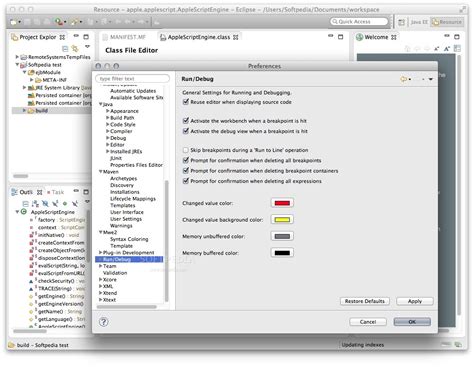Toggle Activate the workbench when breakpoint is hit
This screenshot has height=369, width=474.
pos(186,121)
